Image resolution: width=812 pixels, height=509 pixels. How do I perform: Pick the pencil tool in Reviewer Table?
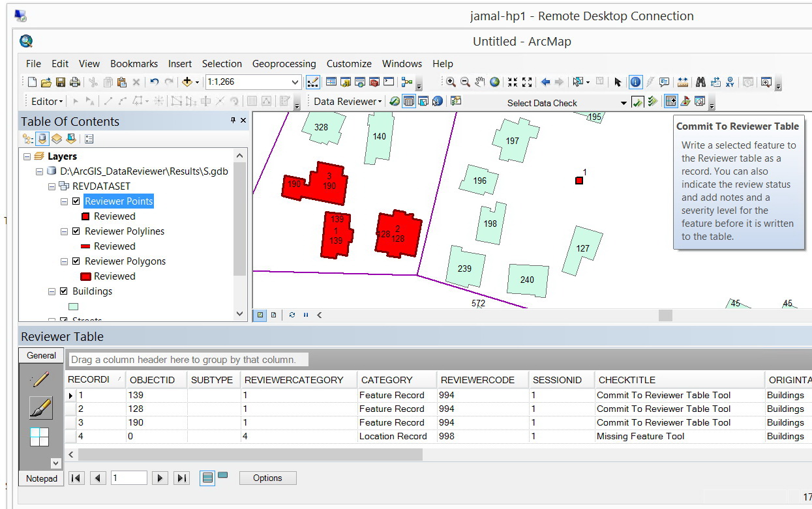click(x=40, y=379)
